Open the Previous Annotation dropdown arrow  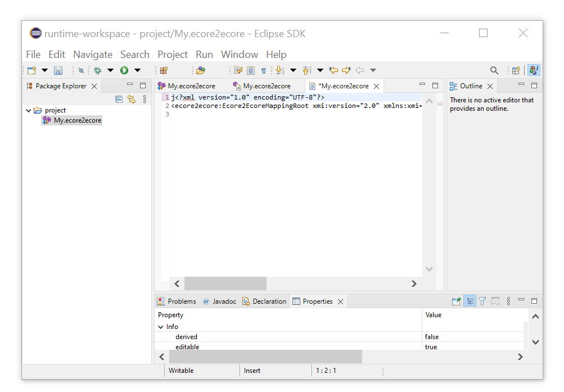point(320,70)
